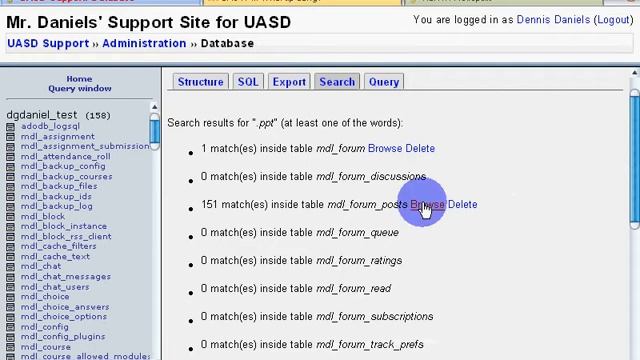Click table icon beside mdl_chat
The height and width of the screenshot is (360, 640).
coord(11,267)
